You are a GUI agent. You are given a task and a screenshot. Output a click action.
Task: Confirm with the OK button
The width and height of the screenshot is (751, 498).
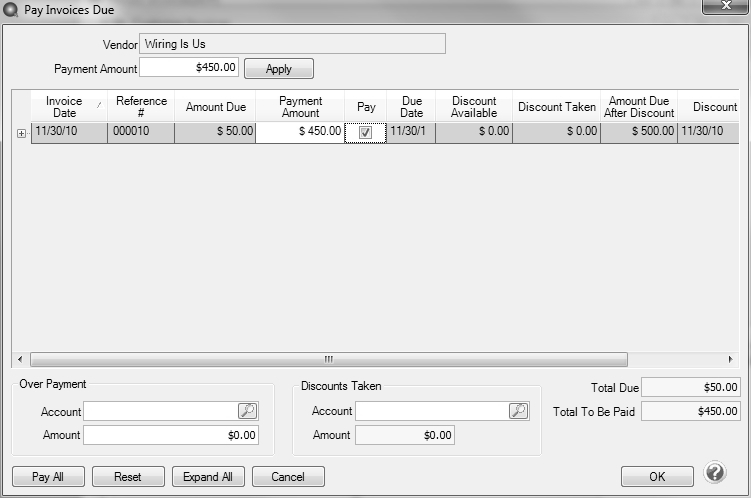[656, 477]
